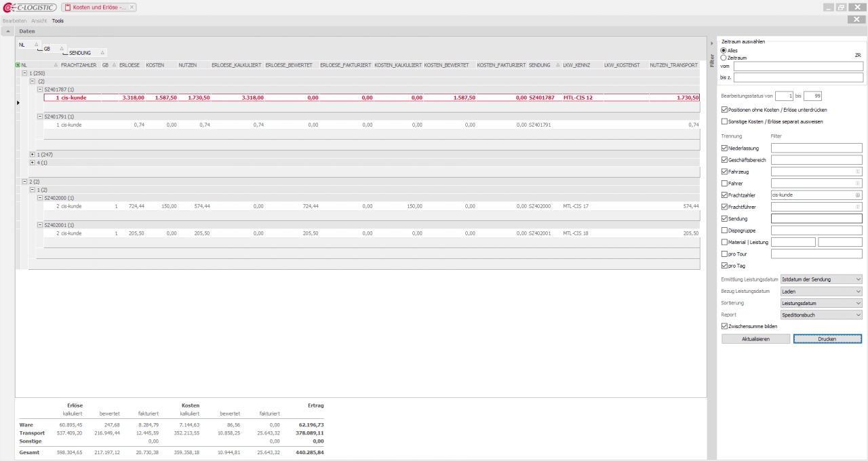The width and height of the screenshot is (868, 461).
Task: Enable the pro Tour checkbox
Action: [724, 254]
